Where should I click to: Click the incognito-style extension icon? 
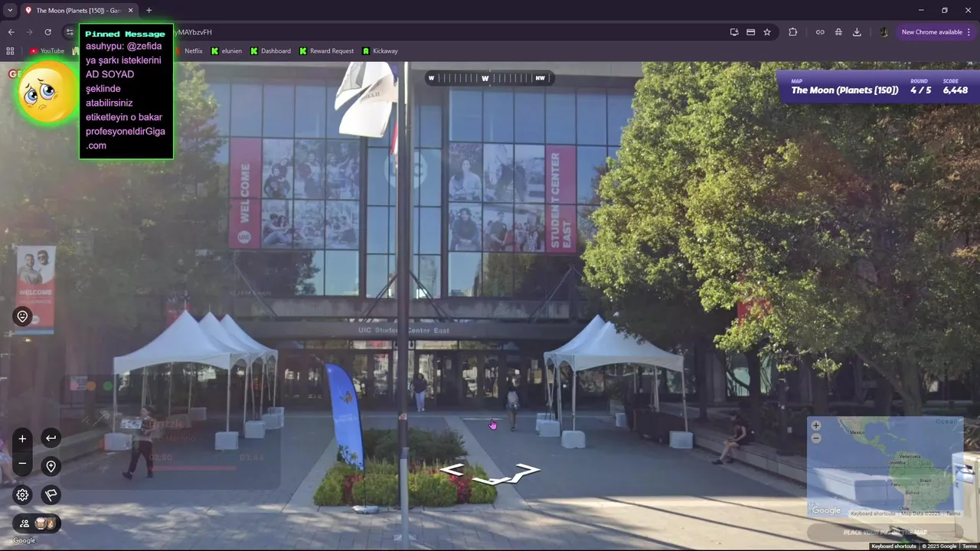pyautogui.click(x=838, y=32)
